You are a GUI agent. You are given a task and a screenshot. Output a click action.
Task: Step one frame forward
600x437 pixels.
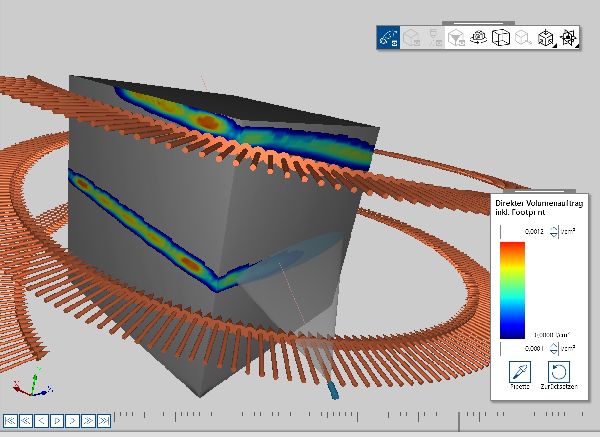click(72, 421)
